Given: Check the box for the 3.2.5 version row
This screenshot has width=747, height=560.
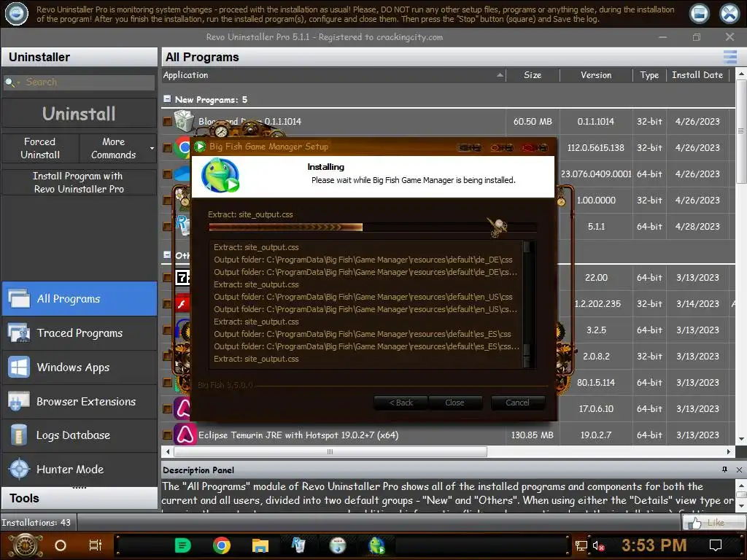Looking at the screenshot, I should pyautogui.click(x=167, y=330).
